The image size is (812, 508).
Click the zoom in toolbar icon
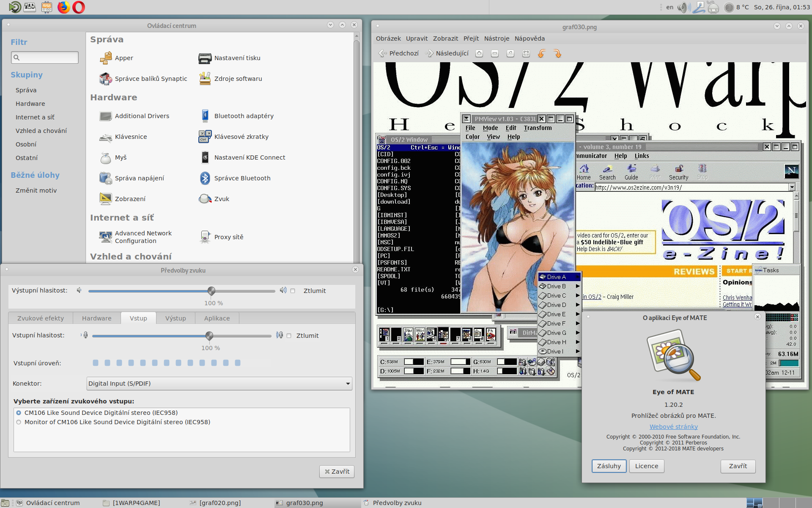479,53
